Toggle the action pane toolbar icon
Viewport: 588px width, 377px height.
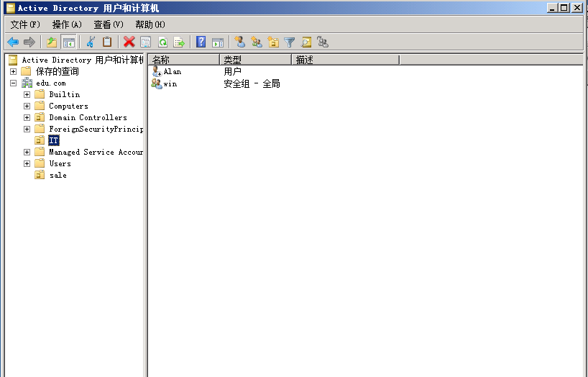tap(218, 42)
